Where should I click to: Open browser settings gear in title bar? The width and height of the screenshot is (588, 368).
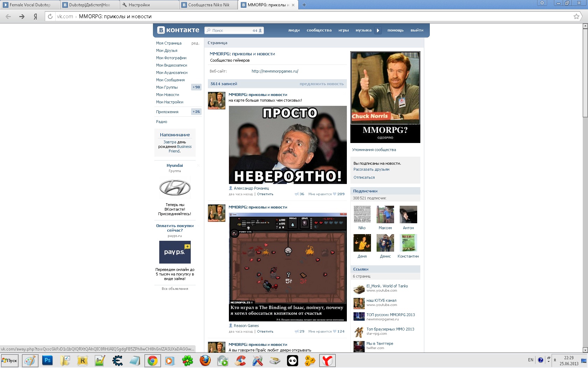[x=542, y=3]
